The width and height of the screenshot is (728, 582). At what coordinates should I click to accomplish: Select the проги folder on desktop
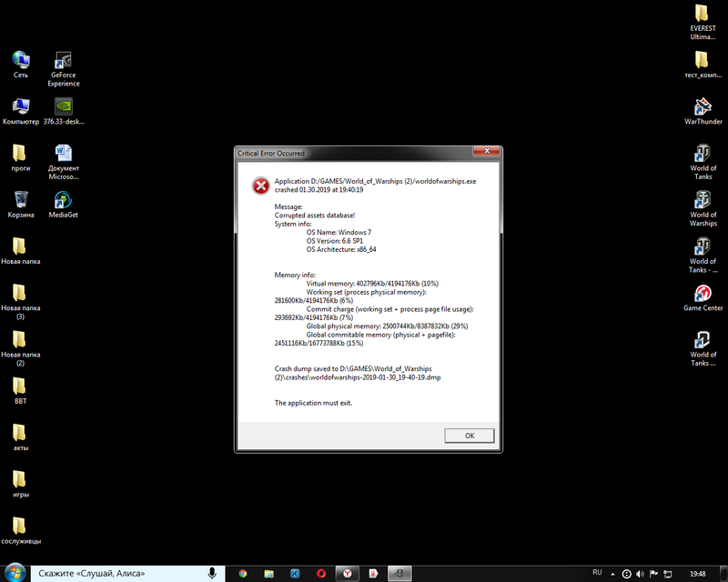pyautogui.click(x=20, y=158)
